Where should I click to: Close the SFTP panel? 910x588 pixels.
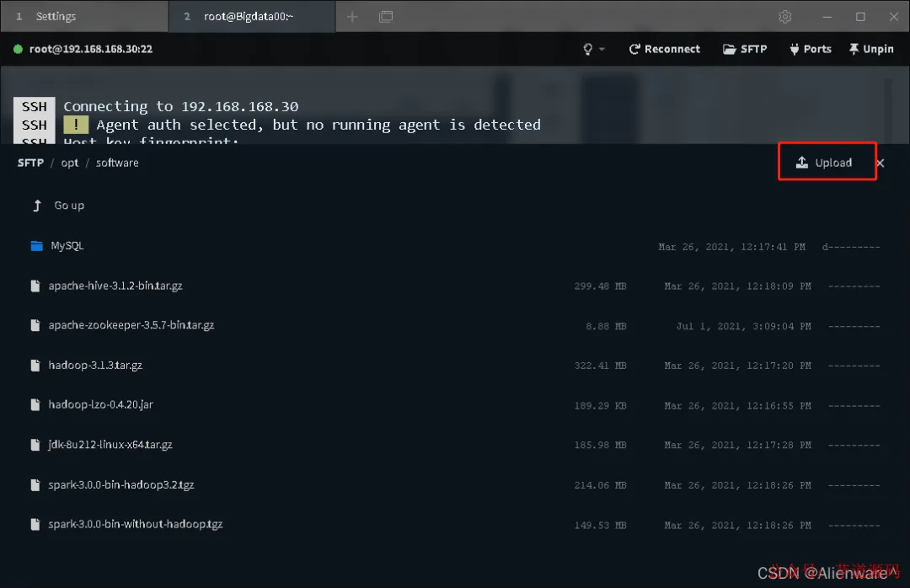[x=881, y=163]
